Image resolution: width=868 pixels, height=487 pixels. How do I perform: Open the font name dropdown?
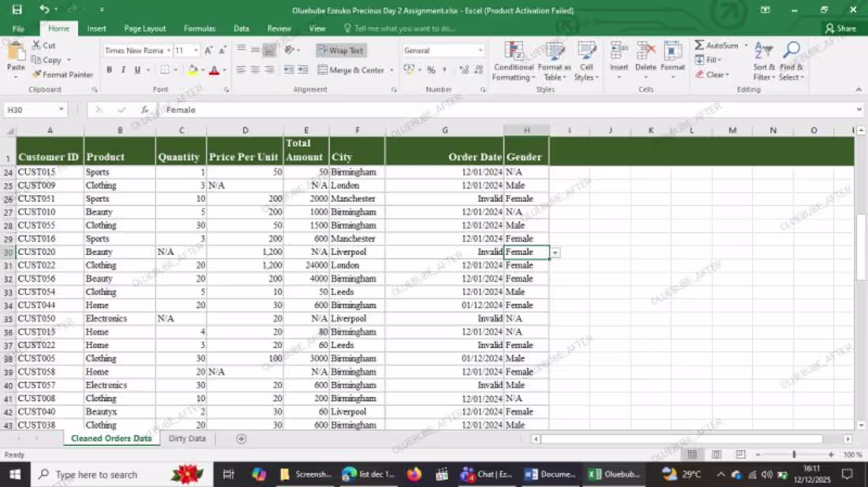click(170, 50)
